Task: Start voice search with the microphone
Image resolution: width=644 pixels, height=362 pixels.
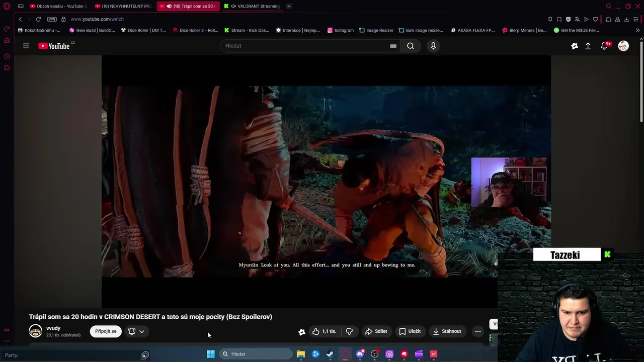Action: (433, 46)
